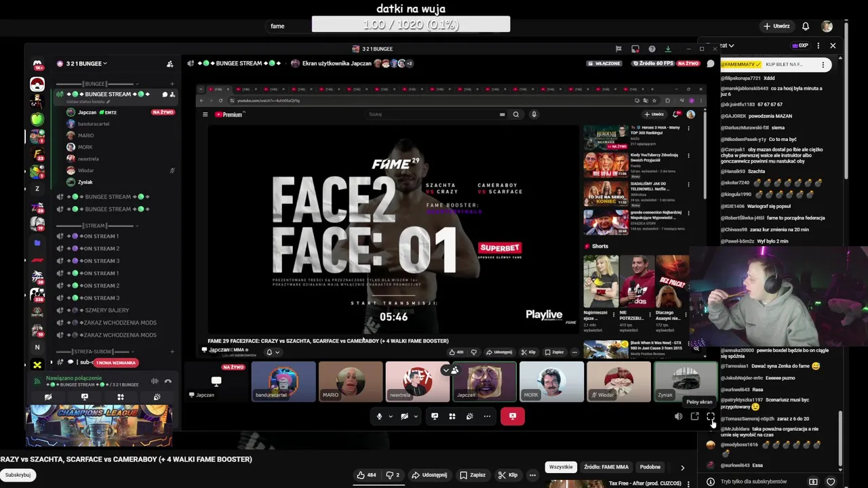
Task: Add channel with plus next to BUNGEE category
Action: click(x=172, y=84)
